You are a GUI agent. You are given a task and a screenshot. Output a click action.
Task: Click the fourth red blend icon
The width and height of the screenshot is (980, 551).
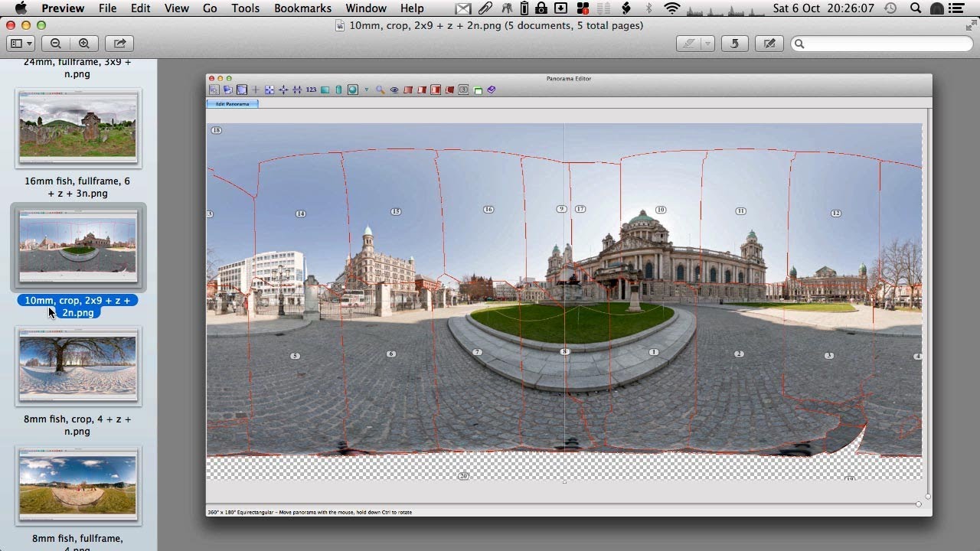click(x=449, y=90)
